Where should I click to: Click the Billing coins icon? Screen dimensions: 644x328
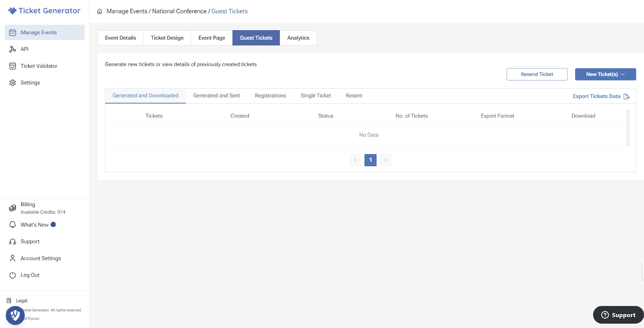coord(13,208)
